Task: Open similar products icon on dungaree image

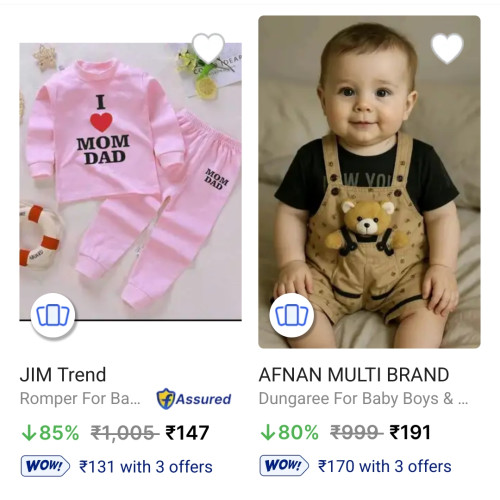Action: click(292, 315)
